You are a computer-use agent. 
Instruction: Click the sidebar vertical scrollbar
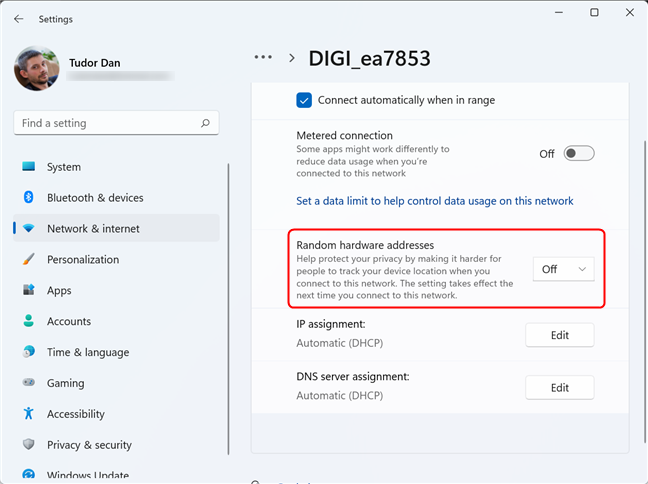228,309
